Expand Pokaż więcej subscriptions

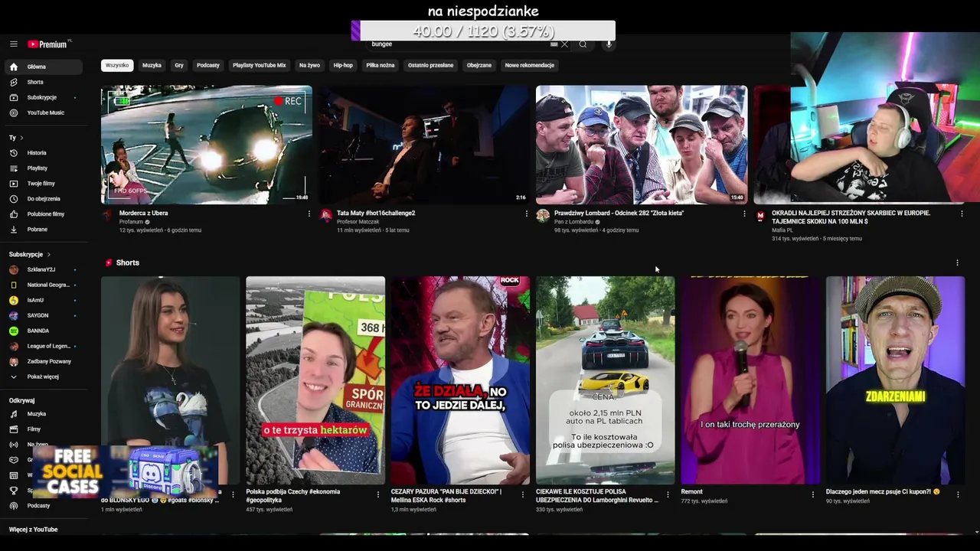click(x=43, y=377)
